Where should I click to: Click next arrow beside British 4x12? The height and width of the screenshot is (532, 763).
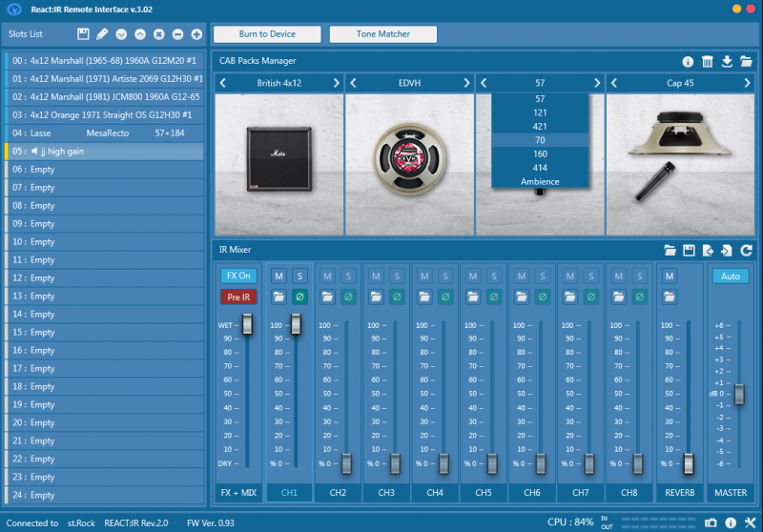click(338, 84)
